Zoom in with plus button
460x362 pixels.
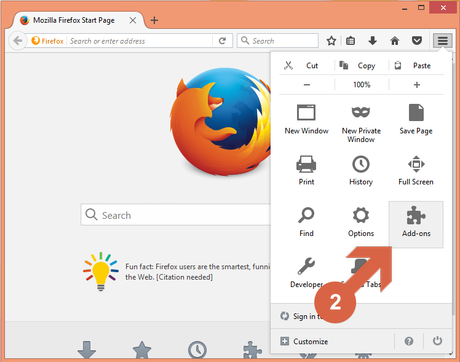417,85
